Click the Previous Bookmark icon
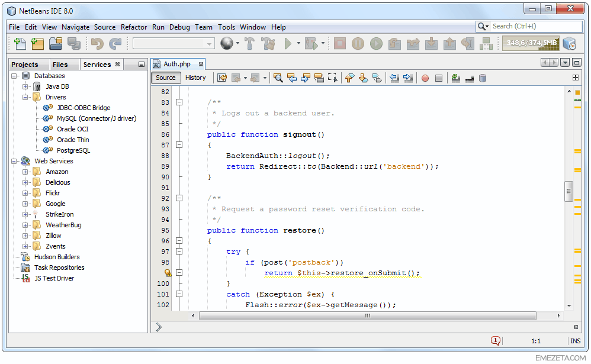The width and height of the screenshot is (591, 364). [x=350, y=78]
